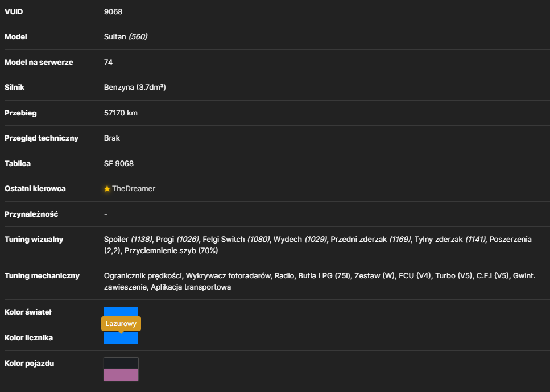Click the plate value SF 9068
Viewport: 550px width, 392px height.
click(x=119, y=163)
